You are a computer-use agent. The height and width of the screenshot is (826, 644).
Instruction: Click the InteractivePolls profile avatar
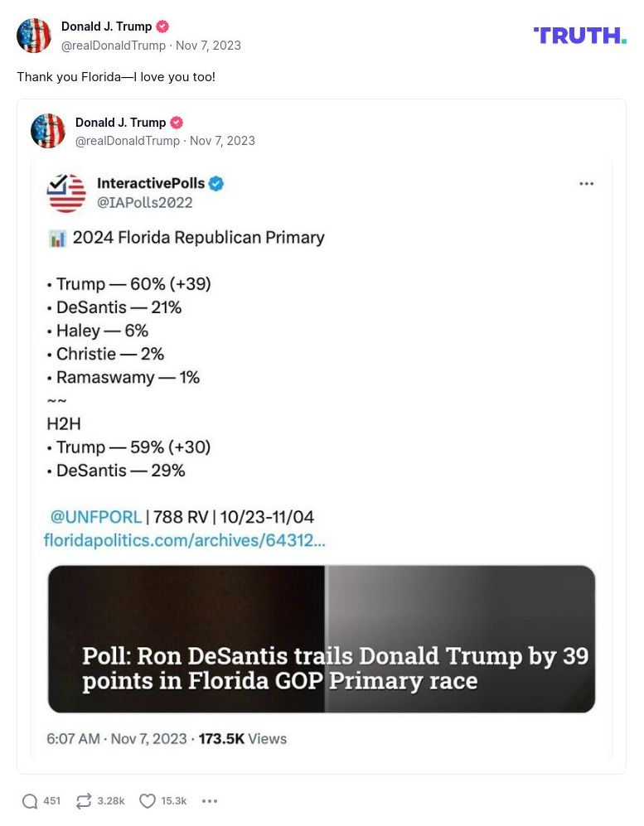click(x=66, y=192)
